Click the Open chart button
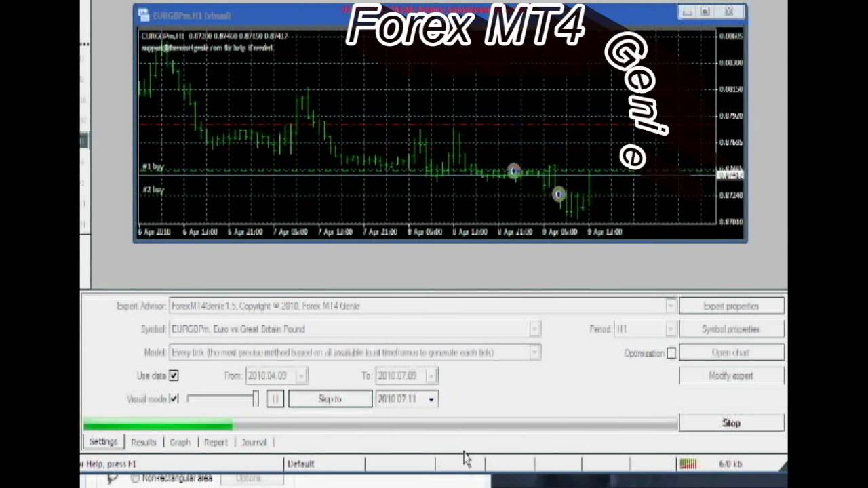Screen dimensions: 868x488 coord(731,352)
